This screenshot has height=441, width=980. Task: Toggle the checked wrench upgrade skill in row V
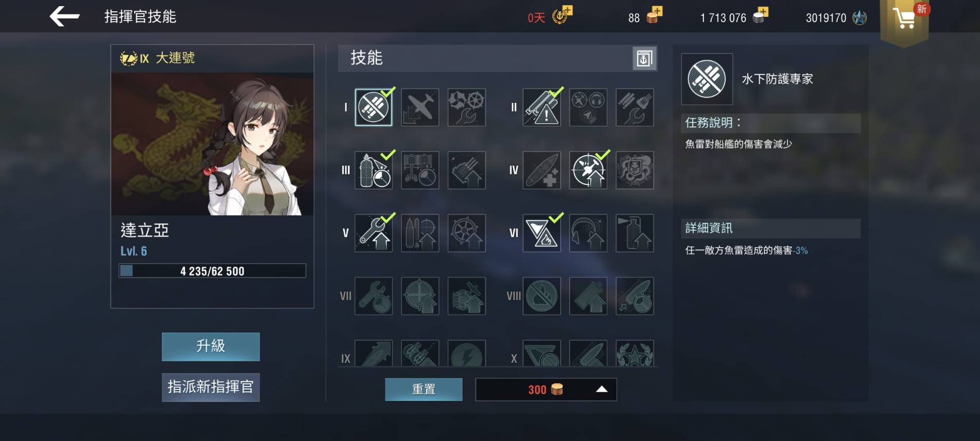[374, 233]
